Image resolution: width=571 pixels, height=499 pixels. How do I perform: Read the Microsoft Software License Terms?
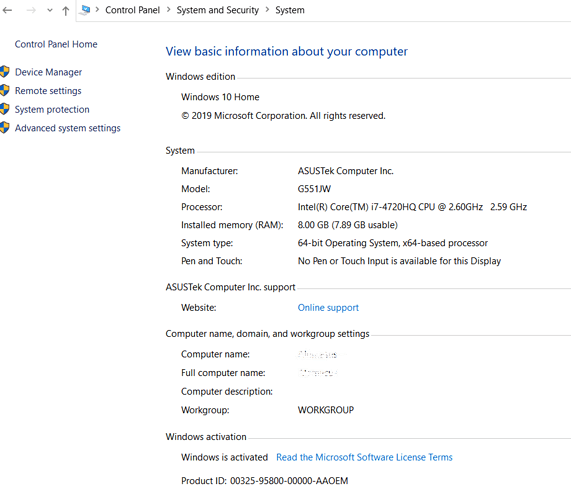[364, 457]
